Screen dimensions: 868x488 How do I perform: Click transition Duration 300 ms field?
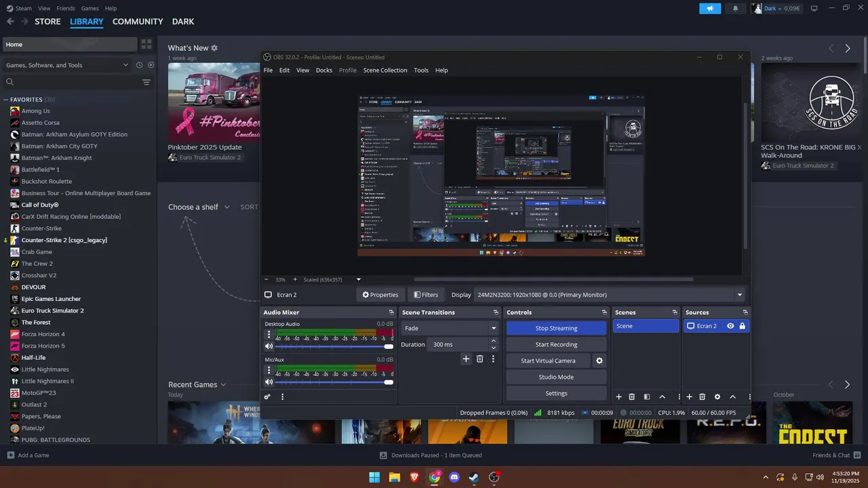pyautogui.click(x=459, y=344)
